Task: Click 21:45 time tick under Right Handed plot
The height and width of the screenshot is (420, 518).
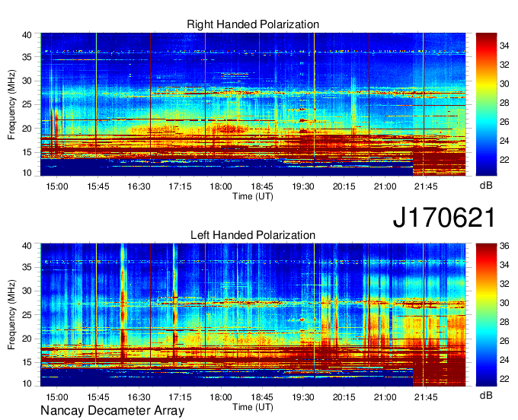Action: pos(426,186)
